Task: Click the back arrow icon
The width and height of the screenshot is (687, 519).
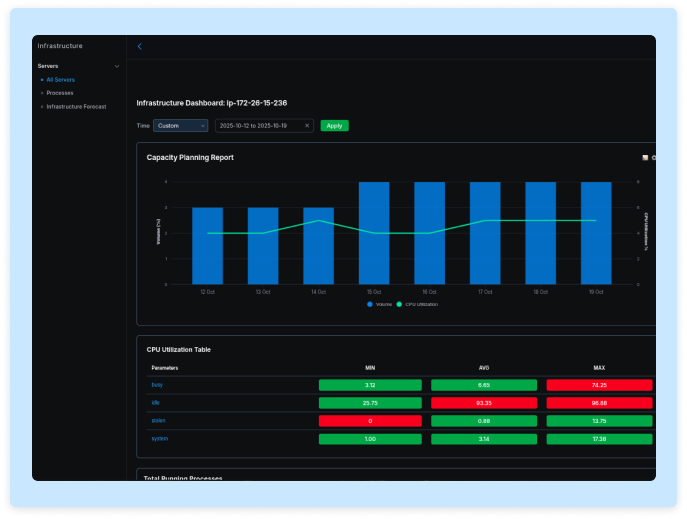Action: click(140, 46)
